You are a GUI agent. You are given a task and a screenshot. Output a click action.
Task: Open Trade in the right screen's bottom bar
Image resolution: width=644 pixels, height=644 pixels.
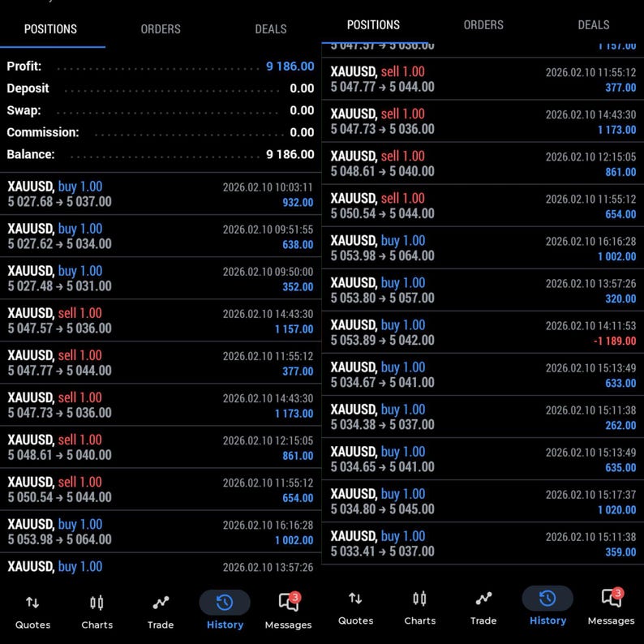point(483,608)
